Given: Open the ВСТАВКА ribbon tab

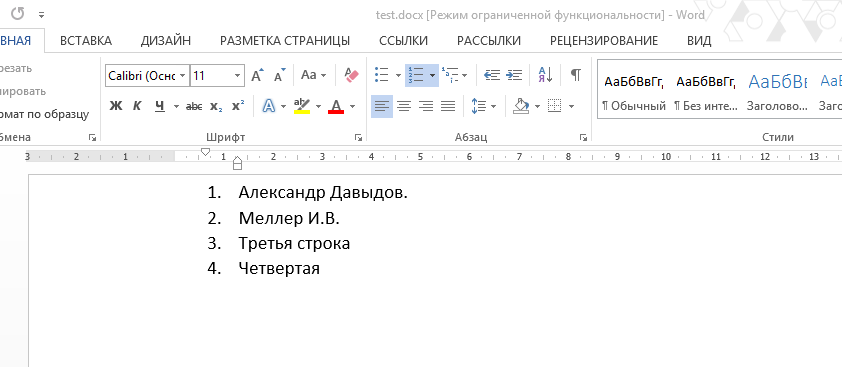Looking at the screenshot, I should [x=86, y=41].
